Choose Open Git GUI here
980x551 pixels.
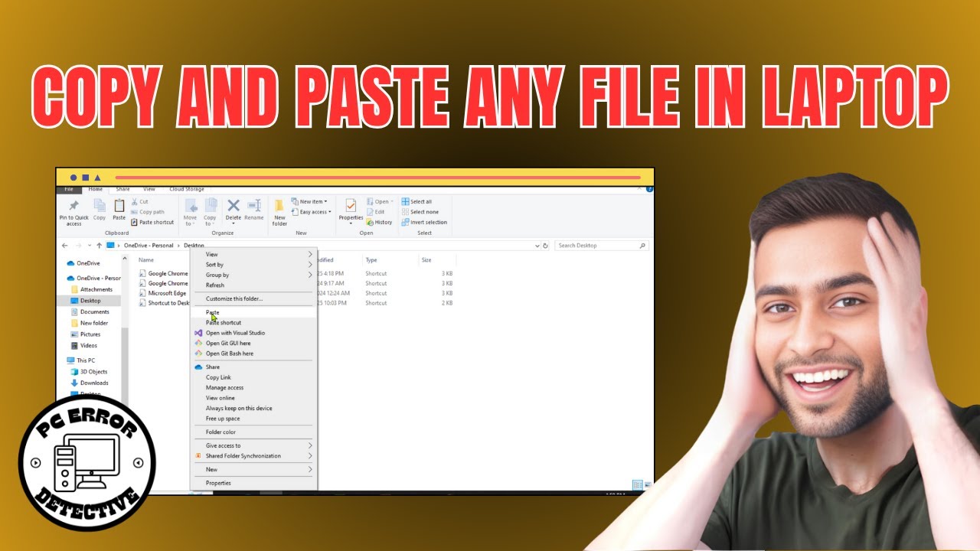tap(253, 344)
